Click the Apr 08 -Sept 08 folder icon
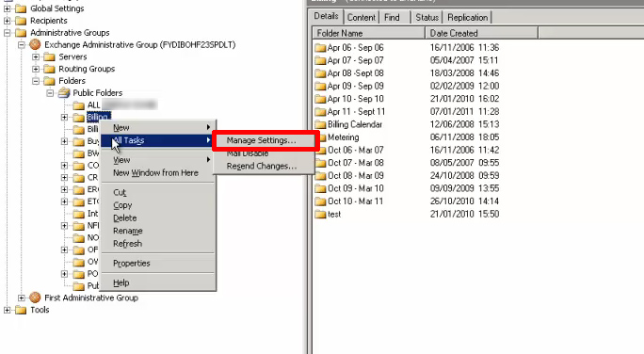The height and width of the screenshot is (354, 644). tap(320, 73)
